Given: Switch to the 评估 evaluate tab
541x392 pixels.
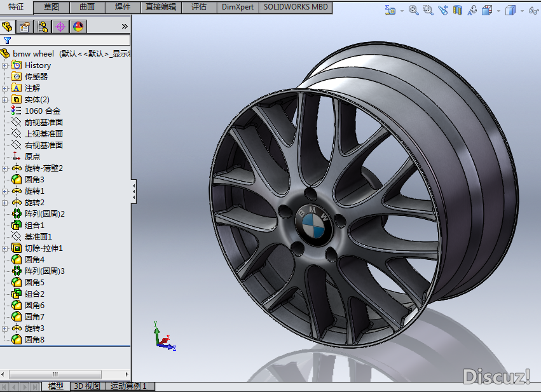Looking at the screenshot, I should click(199, 7).
